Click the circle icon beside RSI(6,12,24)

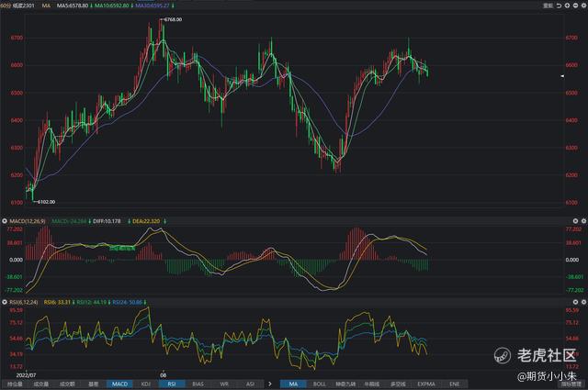tap(5, 300)
